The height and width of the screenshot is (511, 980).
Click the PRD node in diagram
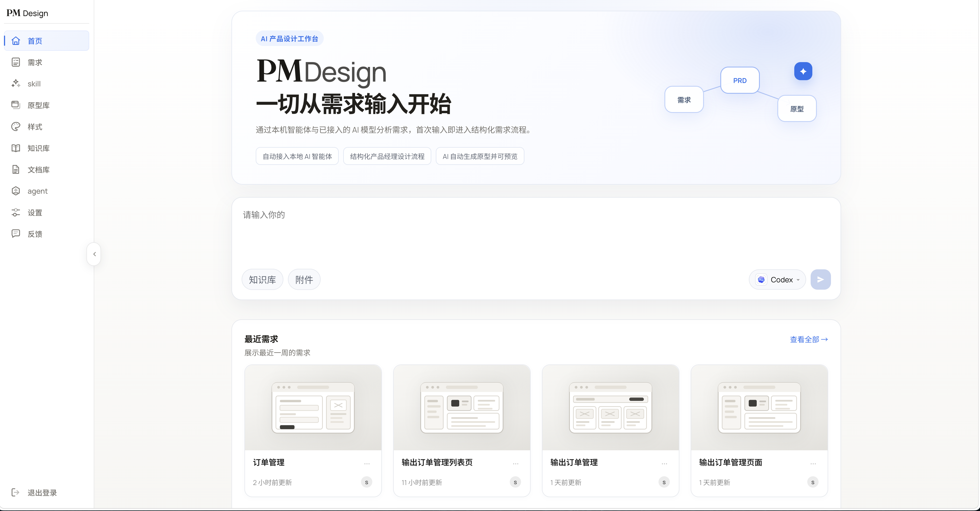click(740, 80)
